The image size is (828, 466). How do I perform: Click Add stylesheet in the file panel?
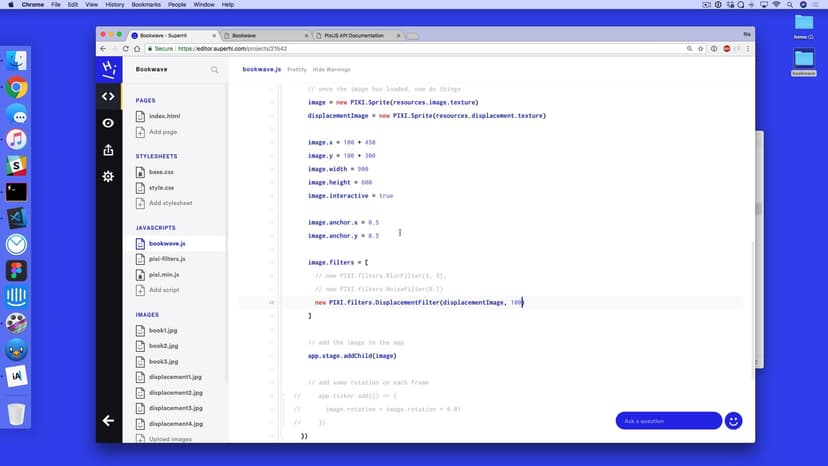[x=170, y=203]
